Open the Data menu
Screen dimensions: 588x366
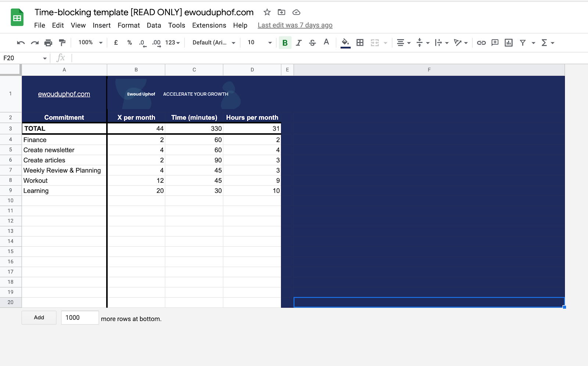pyautogui.click(x=154, y=25)
